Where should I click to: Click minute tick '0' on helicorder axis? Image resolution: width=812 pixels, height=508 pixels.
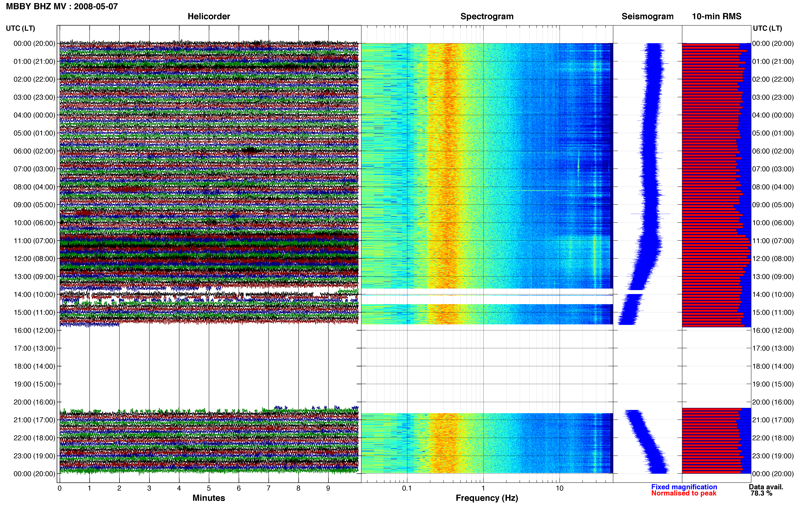(x=59, y=488)
